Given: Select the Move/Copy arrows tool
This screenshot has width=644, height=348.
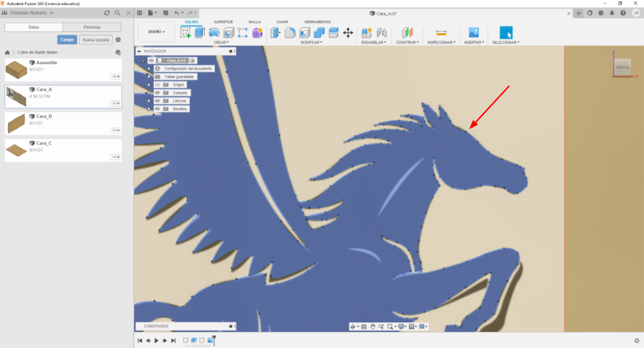Looking at the screenshot, I should [348, 33].
